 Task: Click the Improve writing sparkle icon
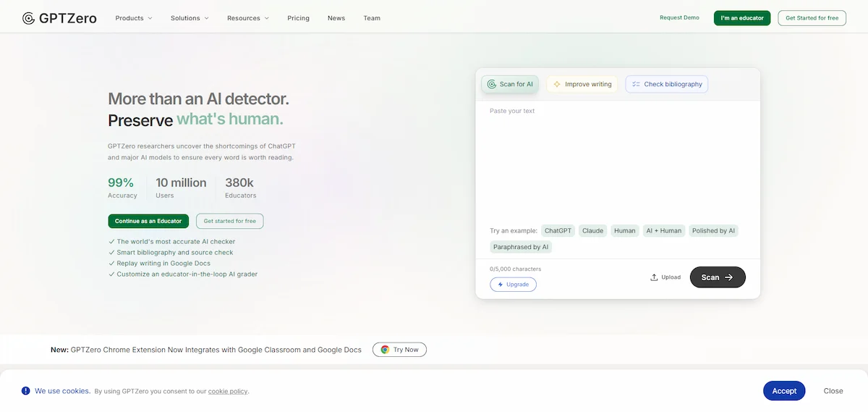click(557, 84)
